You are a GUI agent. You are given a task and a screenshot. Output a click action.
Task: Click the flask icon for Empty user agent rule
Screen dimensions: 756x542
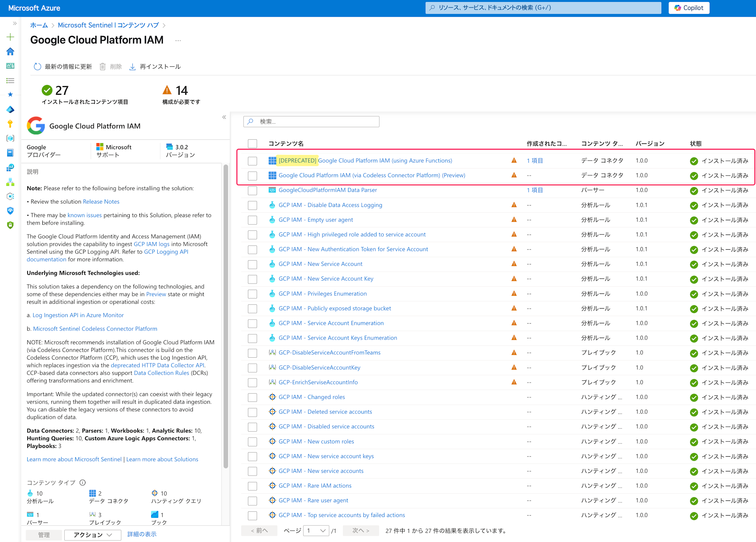272,220
